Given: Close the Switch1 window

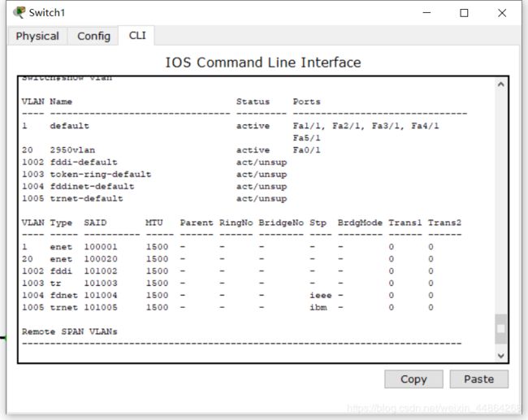Looking at the screenshot, I should 502,13.
